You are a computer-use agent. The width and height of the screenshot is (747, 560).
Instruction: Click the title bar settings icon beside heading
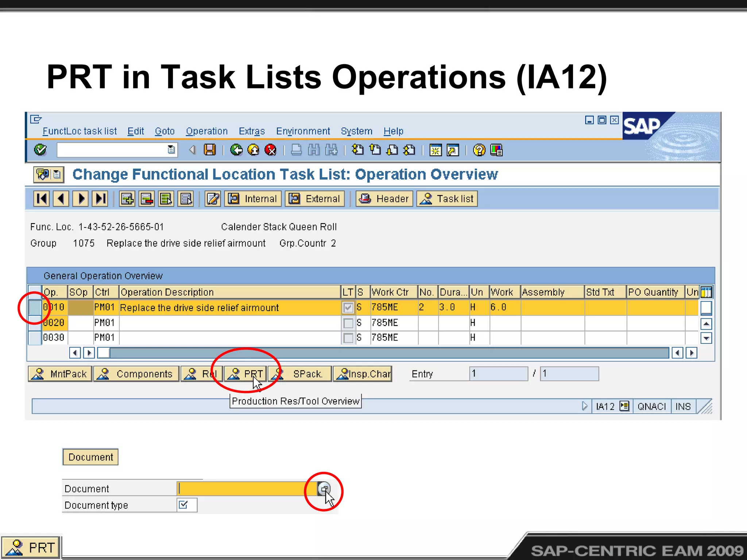(x=49, y=174)
